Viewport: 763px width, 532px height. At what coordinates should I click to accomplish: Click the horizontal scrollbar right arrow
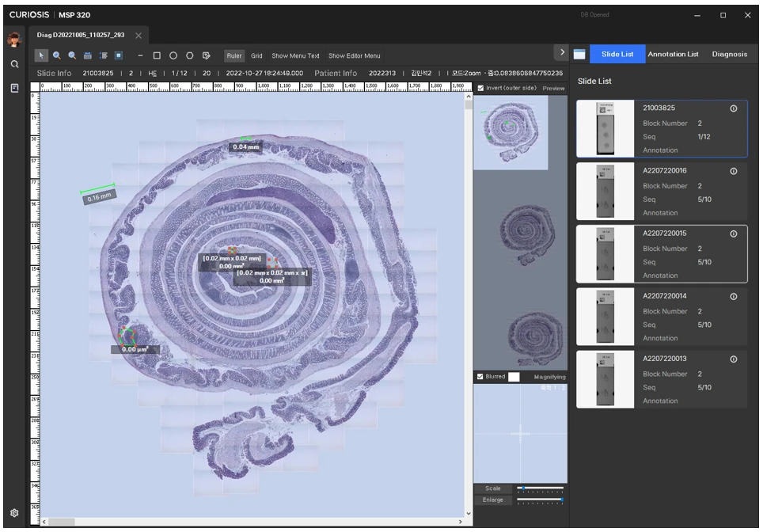[461, 522]
